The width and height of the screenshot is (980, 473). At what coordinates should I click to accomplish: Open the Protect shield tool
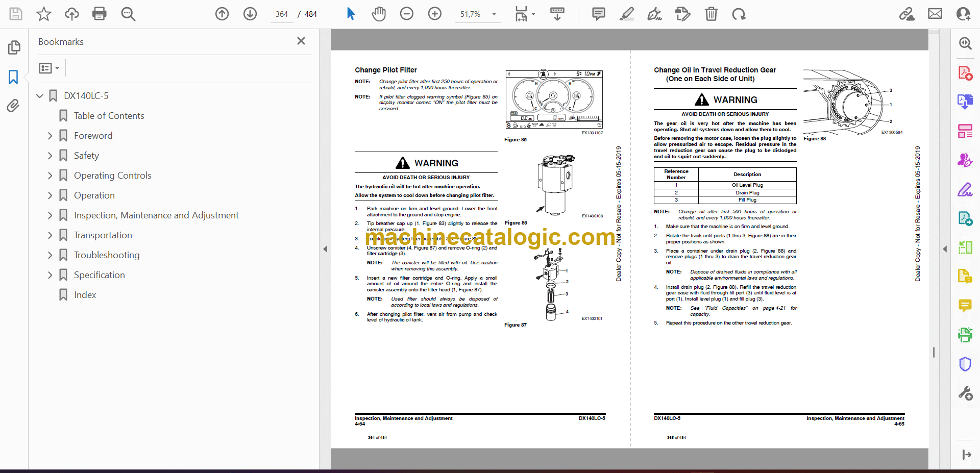[965, 364]
